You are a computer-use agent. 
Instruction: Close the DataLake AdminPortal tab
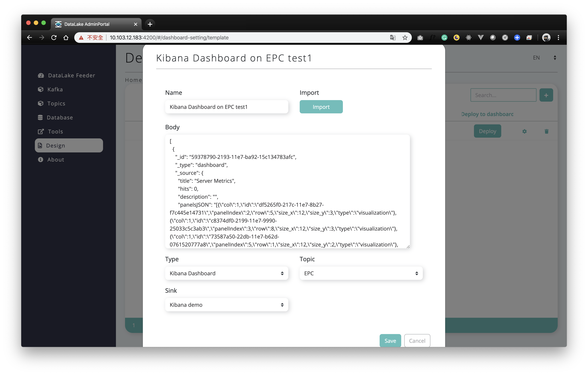click(x=136, y=24)
